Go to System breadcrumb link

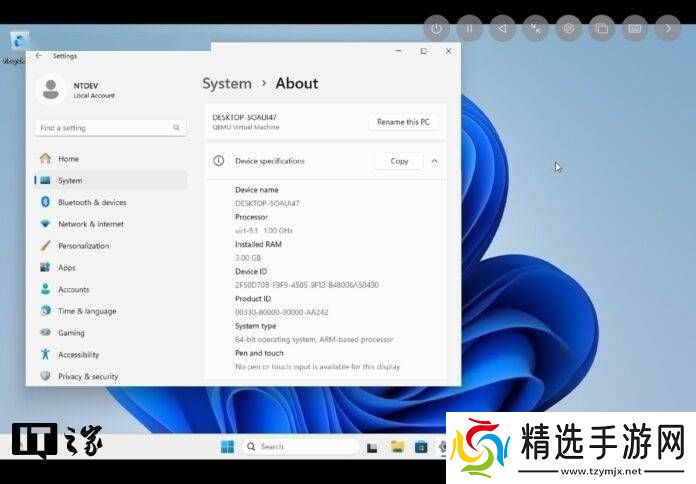pyautogui.click(x=227, y=84)
